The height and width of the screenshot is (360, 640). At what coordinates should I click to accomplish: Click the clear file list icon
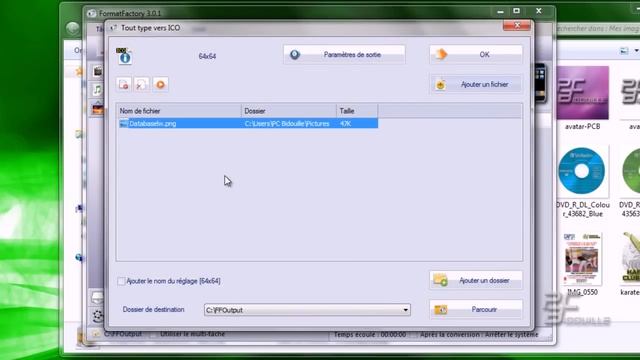(142, 84)
